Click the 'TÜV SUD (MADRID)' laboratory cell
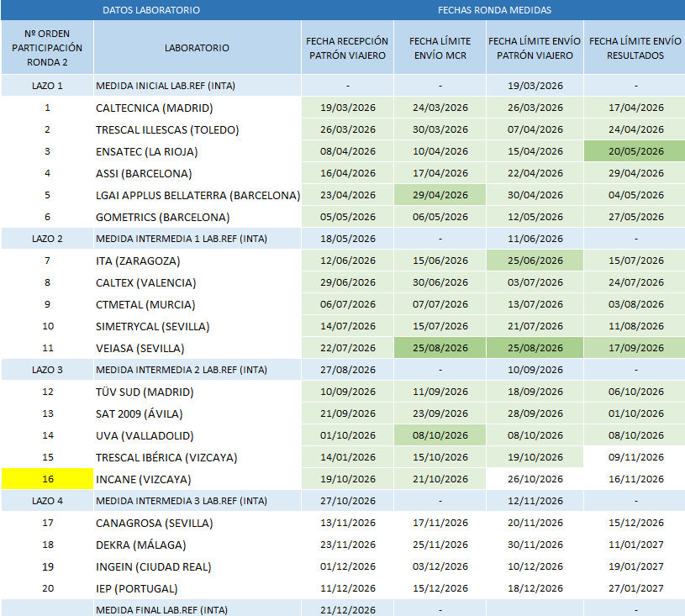685x616 pixels. point(197,392)
